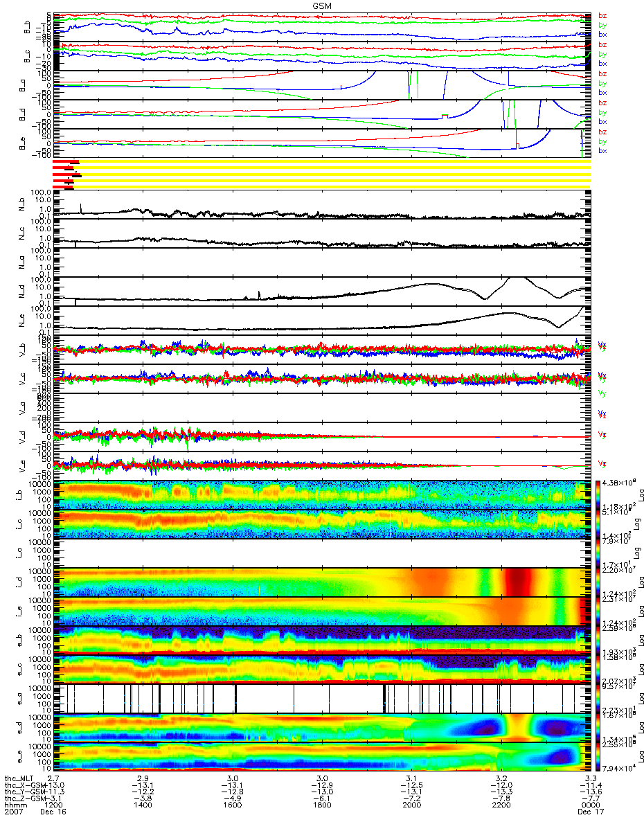This screenshot has width=644, height=831.
Task: Select the blue bx legend of B_a panel
Action: [x=602, y=93]
